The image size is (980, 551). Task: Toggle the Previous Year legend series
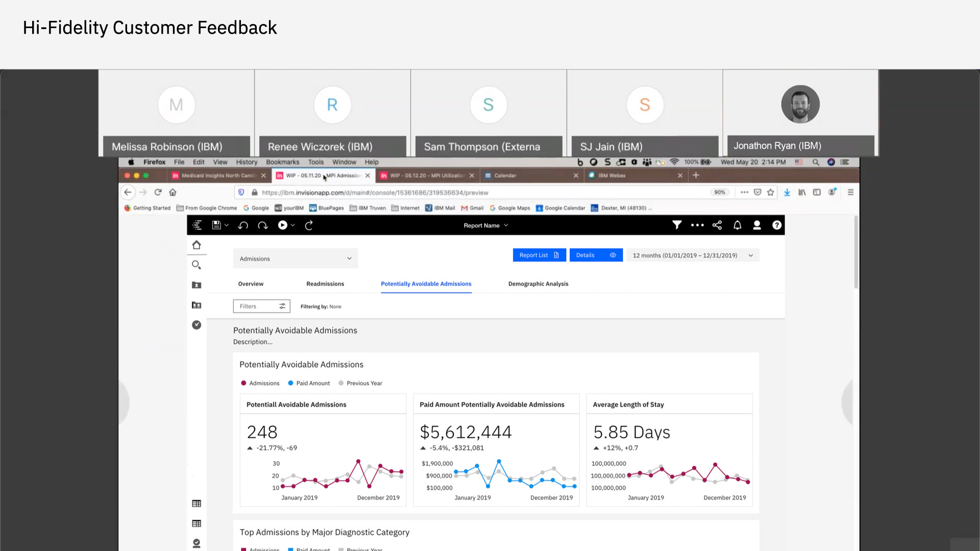point(360,383)
